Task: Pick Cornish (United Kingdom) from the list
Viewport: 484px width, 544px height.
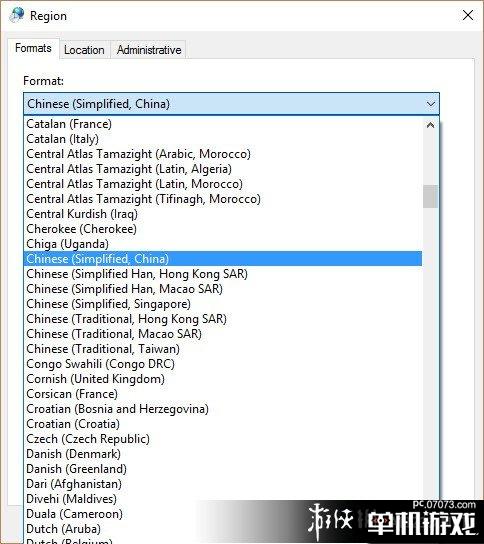Action: [x=95, y=379]
